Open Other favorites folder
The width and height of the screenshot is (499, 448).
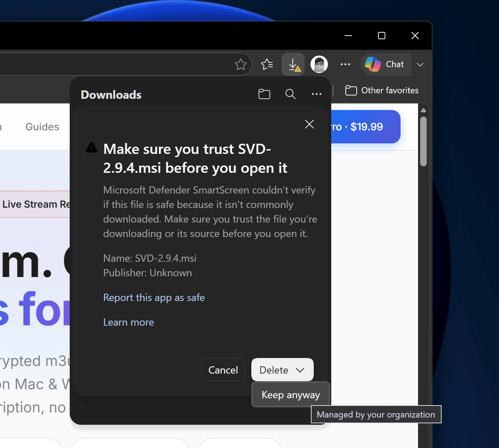[382, 90]
